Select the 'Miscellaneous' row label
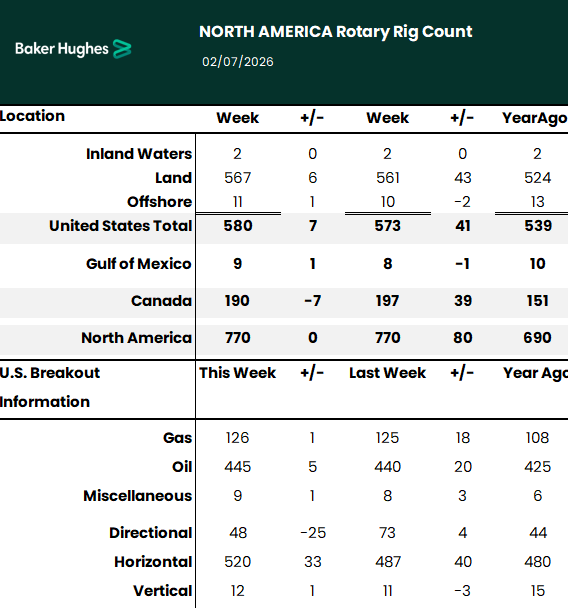 tap(138, 496)
